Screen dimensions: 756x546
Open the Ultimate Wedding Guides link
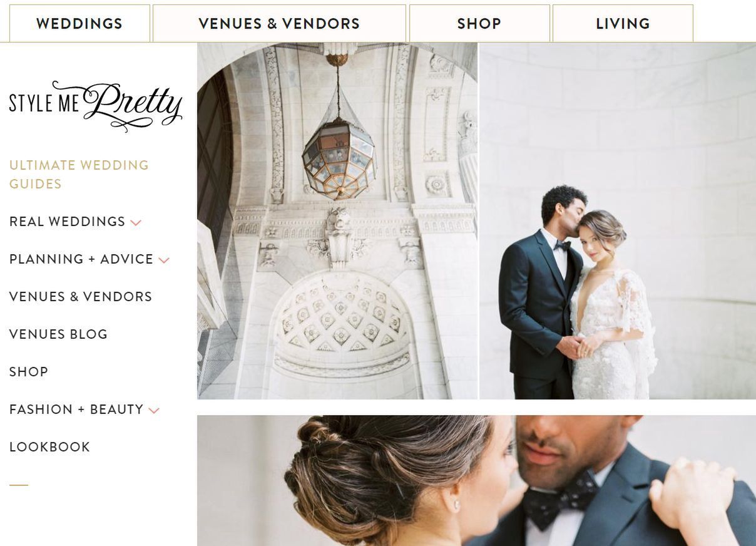79,175
